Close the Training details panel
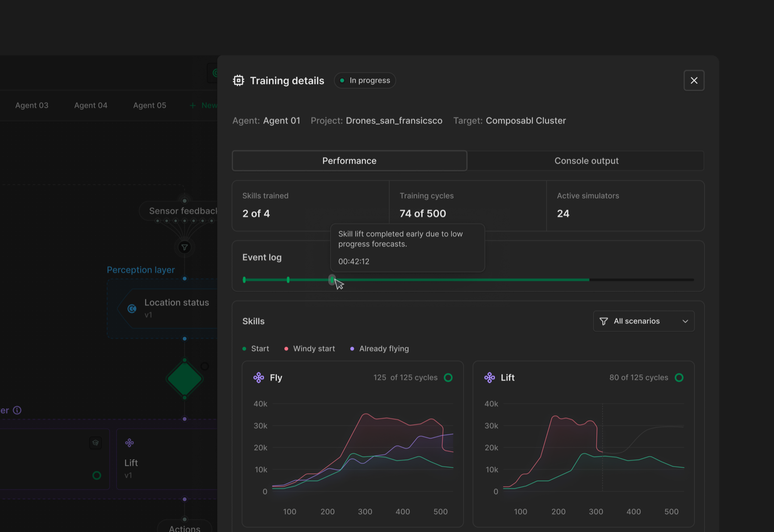Screen dimensions: 774x532 pos(694,80)
